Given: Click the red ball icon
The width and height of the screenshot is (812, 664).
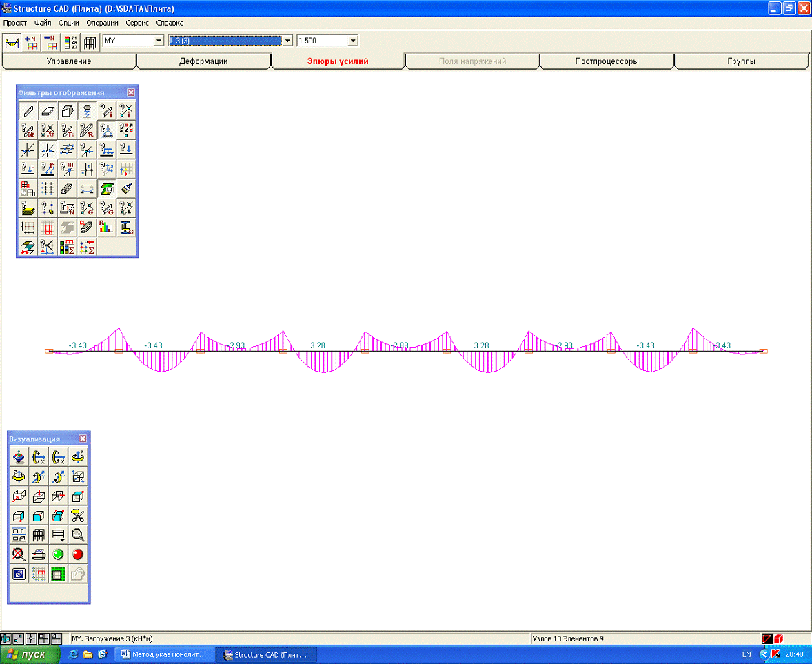Looking at the screenshot, I should click(x=78, y=554).
